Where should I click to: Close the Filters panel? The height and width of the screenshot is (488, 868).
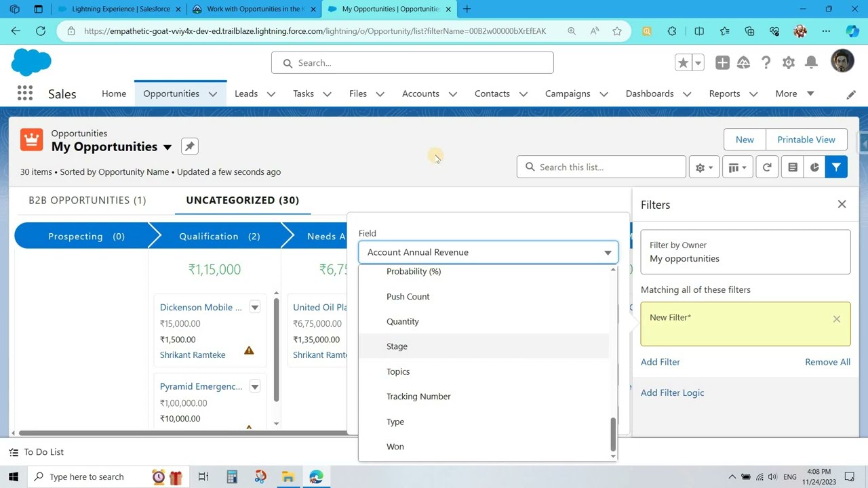[x=842, y=204]
